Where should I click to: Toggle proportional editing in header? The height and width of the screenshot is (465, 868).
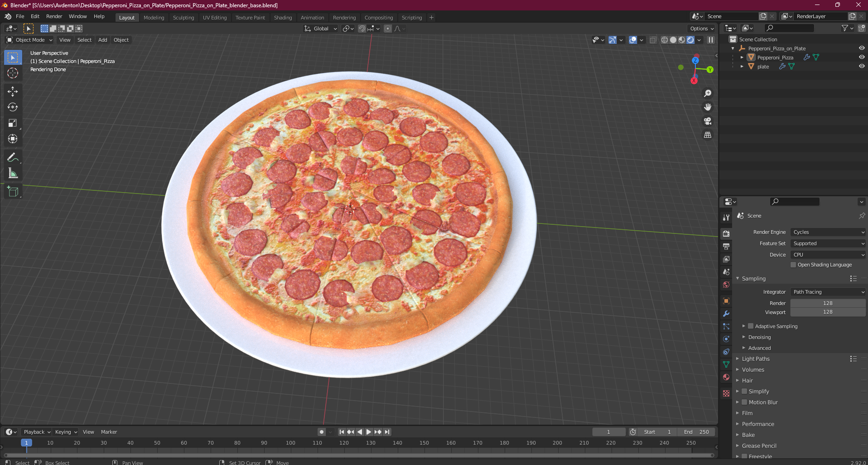pyautogui.click(x=388, y=29)
